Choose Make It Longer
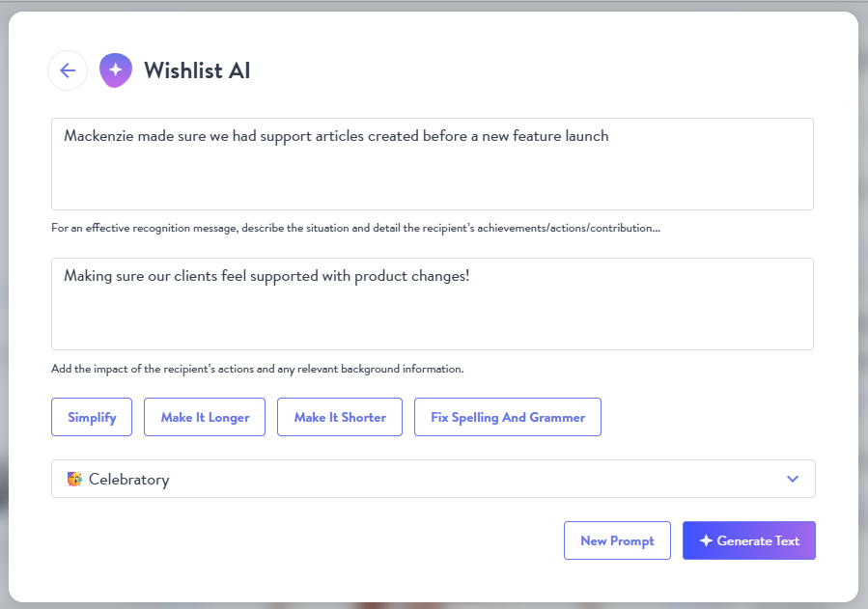Image resolution: width=868 pixels, height=609 pixels. point(205,417)
